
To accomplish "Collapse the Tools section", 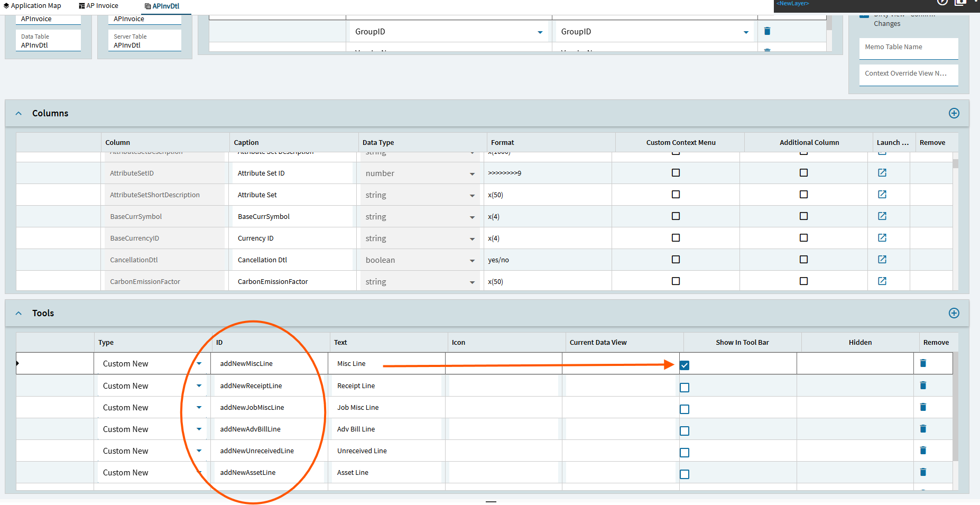I will pos(19,313).
